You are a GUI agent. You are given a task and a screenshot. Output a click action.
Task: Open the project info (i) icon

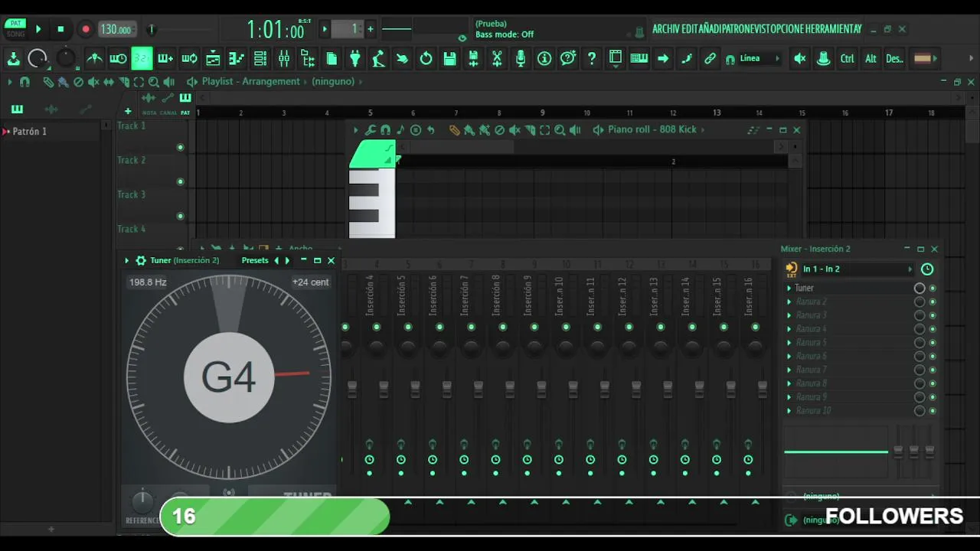(544, 58)
